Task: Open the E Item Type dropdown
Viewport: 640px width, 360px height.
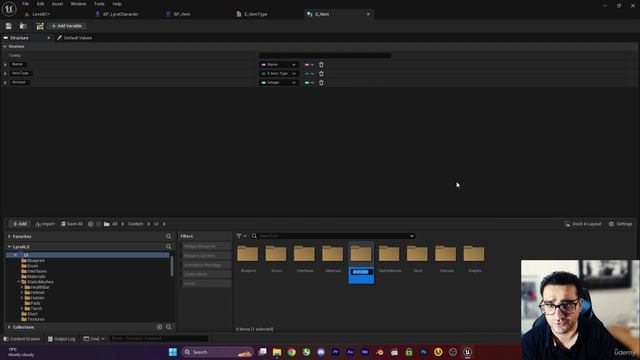Action: pyautogui.click(x=279, y=73)
